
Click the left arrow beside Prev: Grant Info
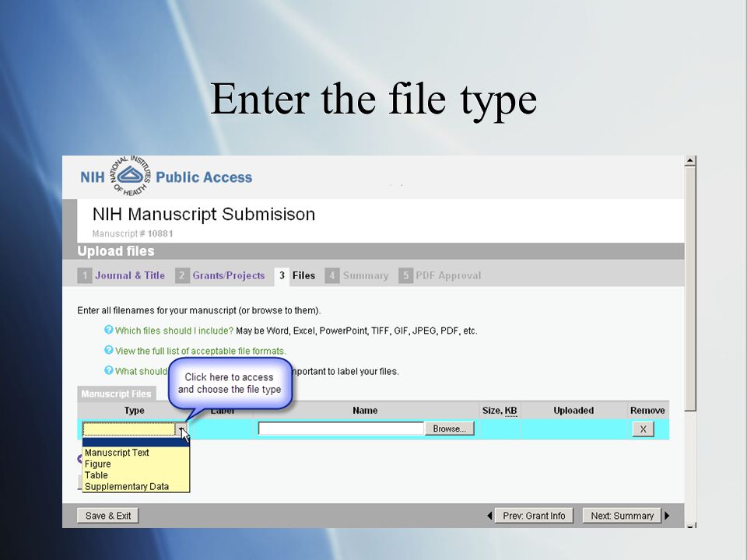tap(489, 516)
